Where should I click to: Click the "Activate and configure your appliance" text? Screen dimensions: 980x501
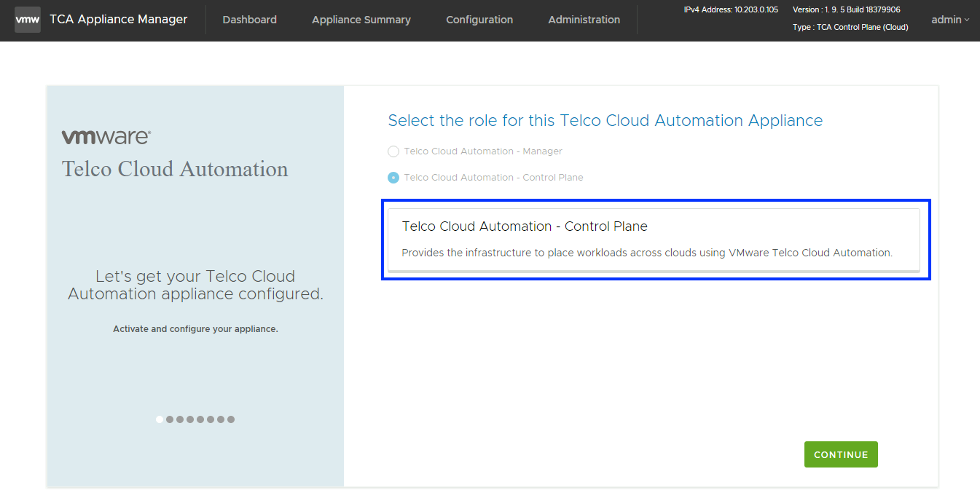(195, 329)
